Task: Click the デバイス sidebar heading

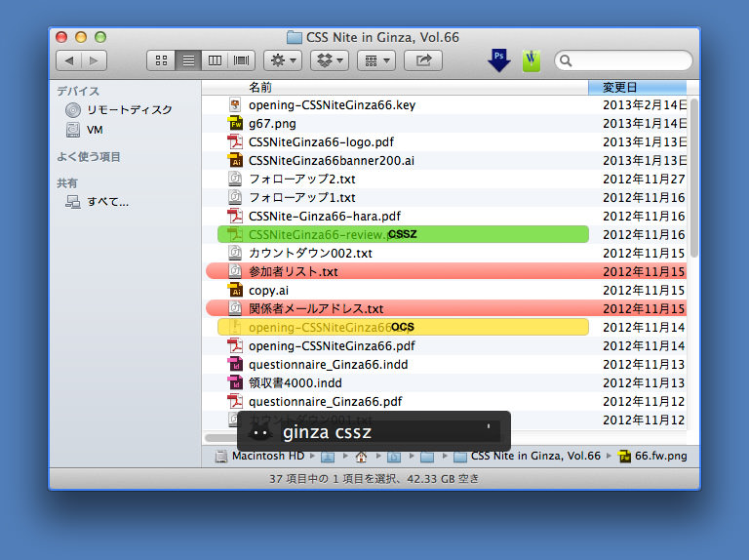Action: (x=78, y=91)
